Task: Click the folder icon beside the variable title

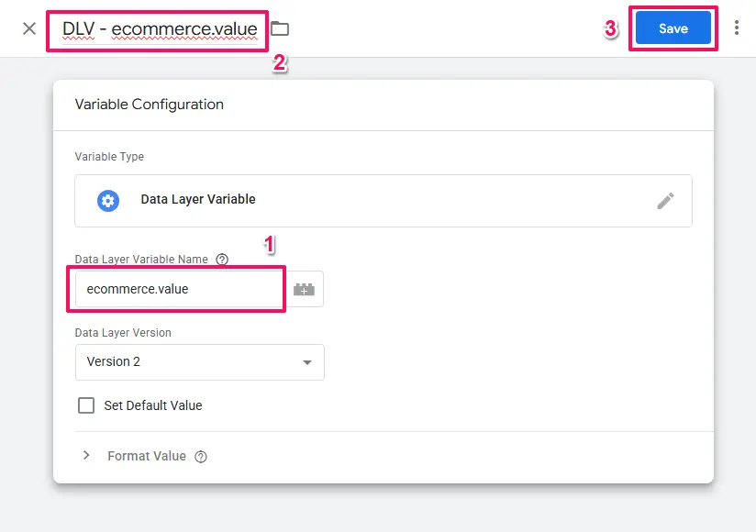Action: click(280, 28)
